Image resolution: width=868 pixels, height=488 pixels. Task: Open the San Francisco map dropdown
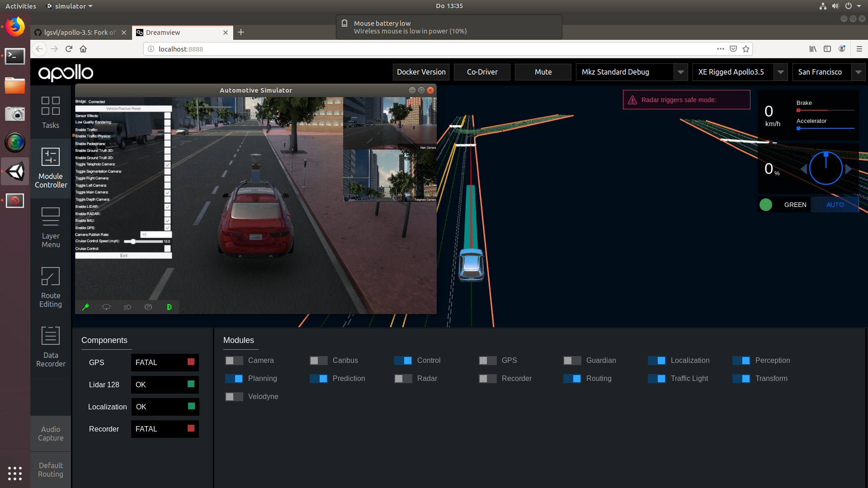pyautogui.click(x=859, y=72)
